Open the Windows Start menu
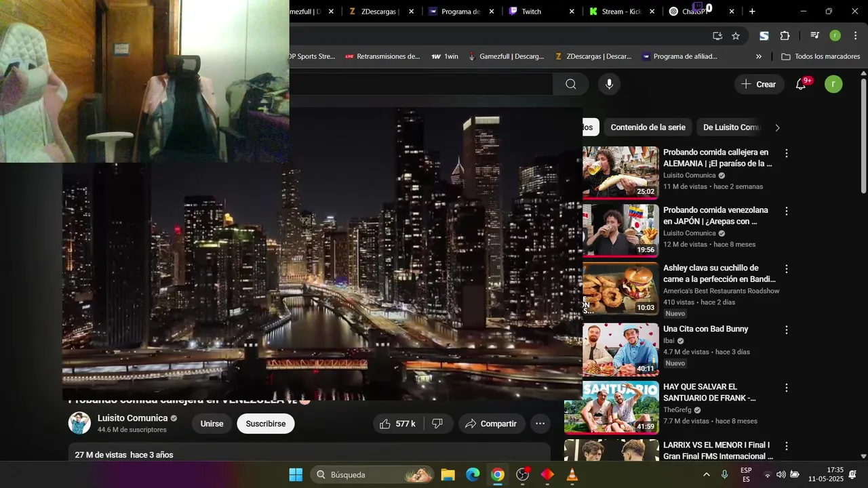Viewport: 868px width, 488px height. click(x=296, y=474)
